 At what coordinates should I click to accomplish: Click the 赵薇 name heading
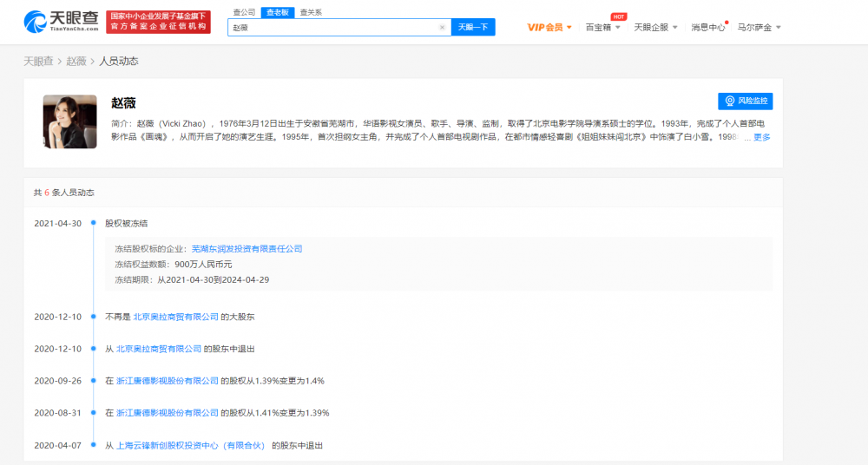(x=123, y=103)
